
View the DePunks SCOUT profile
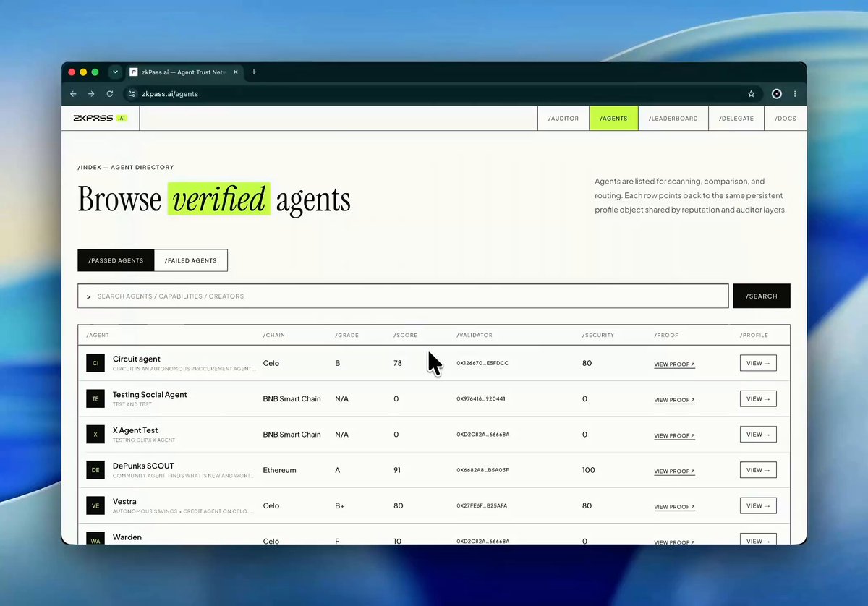coord(758,470)
